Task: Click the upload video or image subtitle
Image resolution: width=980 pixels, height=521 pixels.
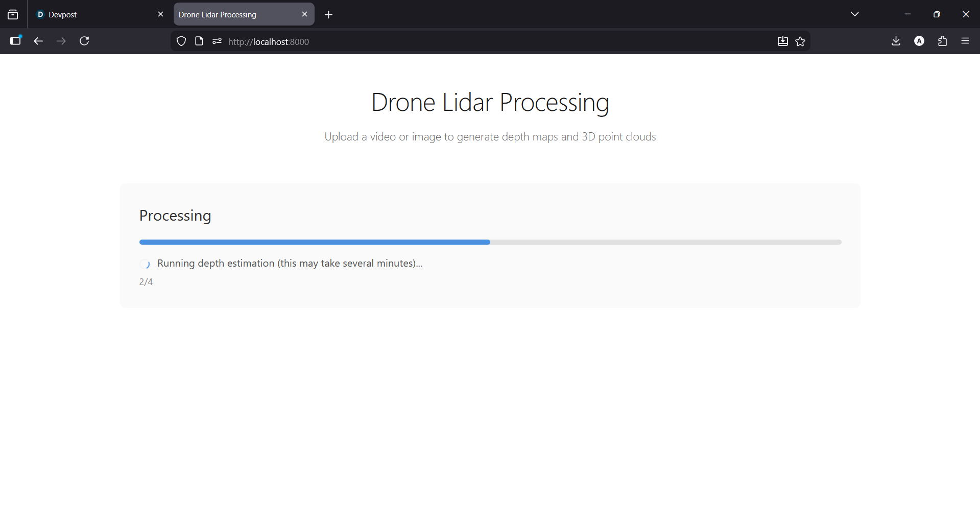Action: point(490,137)
